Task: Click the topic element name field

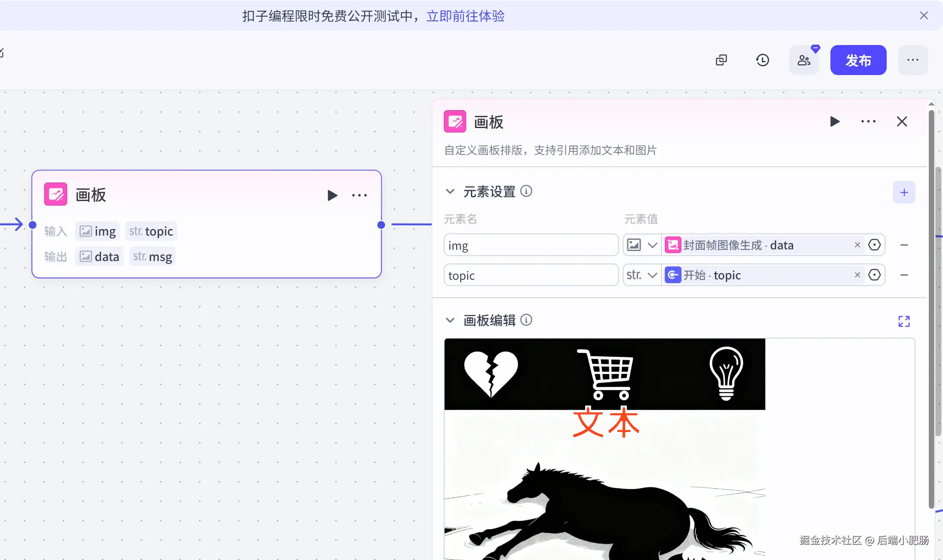Action: (531, 275)
